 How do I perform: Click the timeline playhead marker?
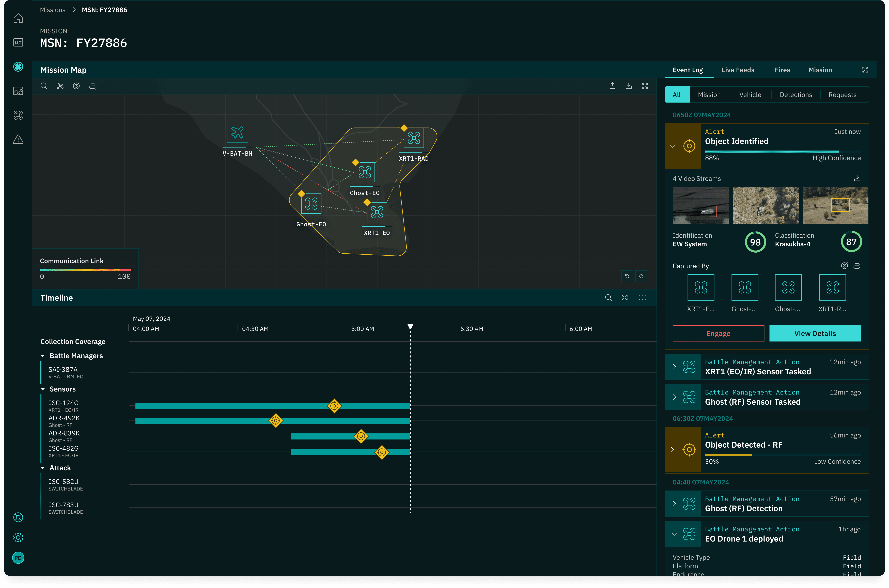pyautogui.click(x=410, y=327)
